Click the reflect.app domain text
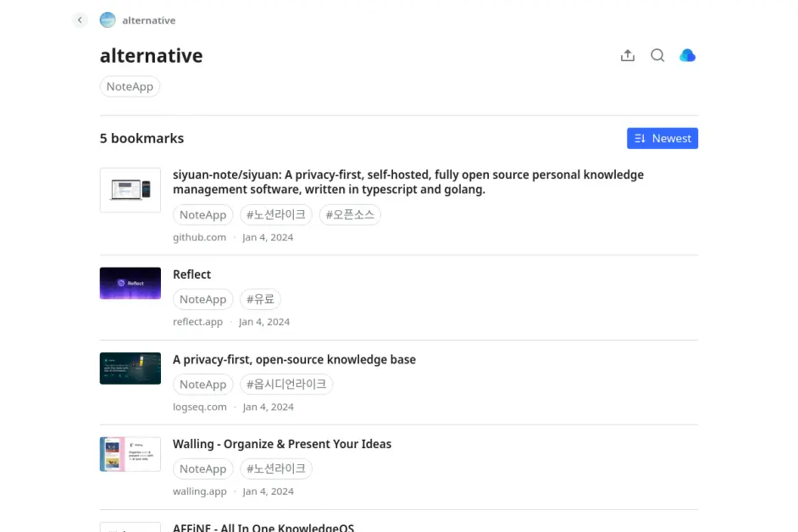This screenshot has height=532, width=798. (197, 322)
